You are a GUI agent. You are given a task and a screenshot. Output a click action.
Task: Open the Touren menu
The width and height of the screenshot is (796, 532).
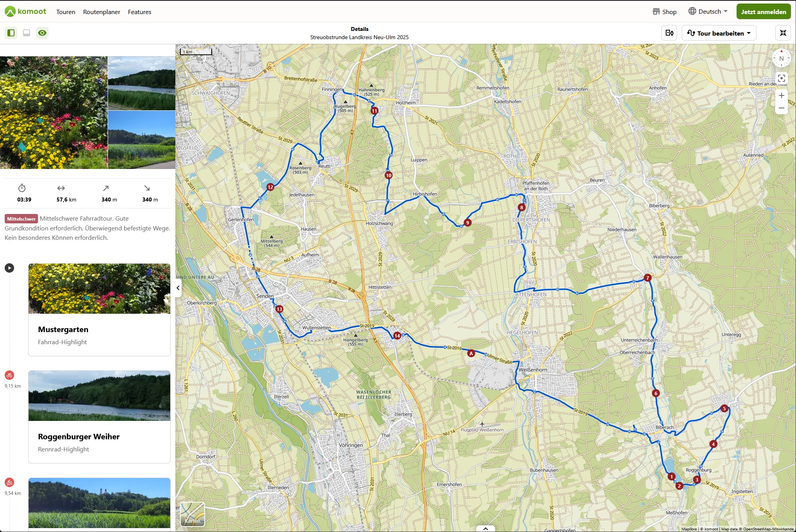coord(66,12)
